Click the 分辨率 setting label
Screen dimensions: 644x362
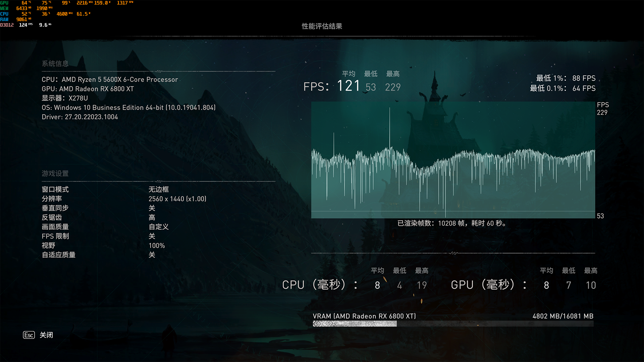tap(52, 199)
